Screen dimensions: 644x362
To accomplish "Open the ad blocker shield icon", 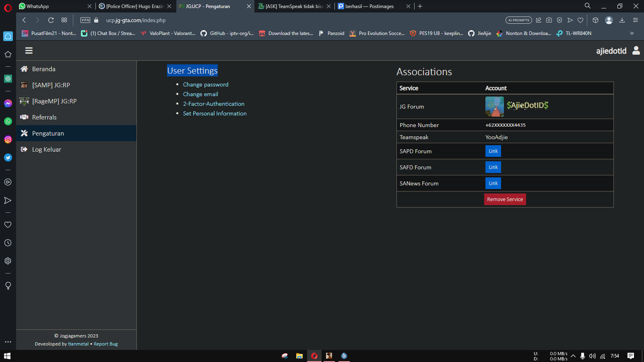I will (x=559, y=20).
